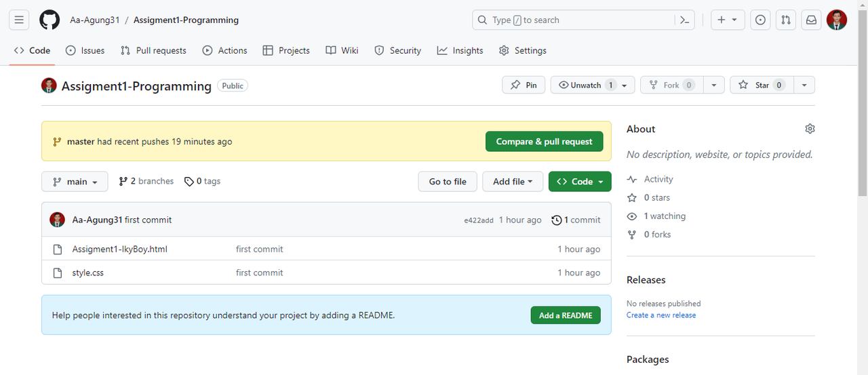Viewport: 868px width, 375px height.
Task: Click Aa-Agung31 author name in commit row
Action: pos(97,220)
